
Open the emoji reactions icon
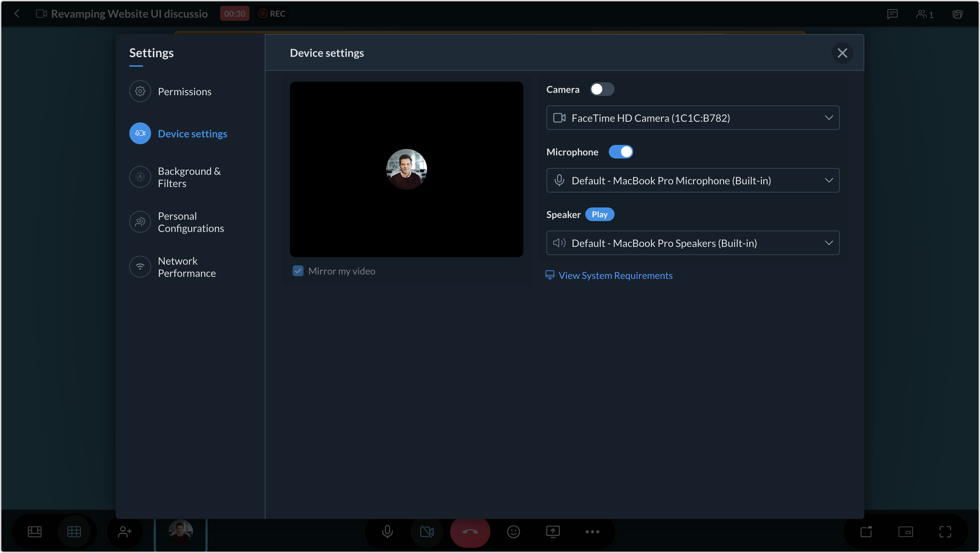pyautogui.click(x=513, y=531)
